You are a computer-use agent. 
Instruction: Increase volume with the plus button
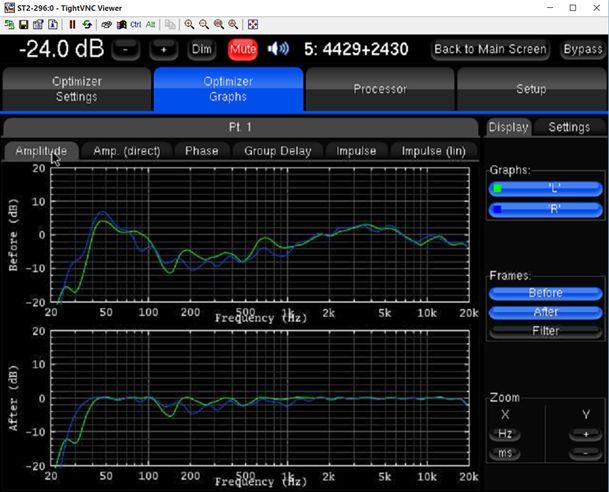164,49
